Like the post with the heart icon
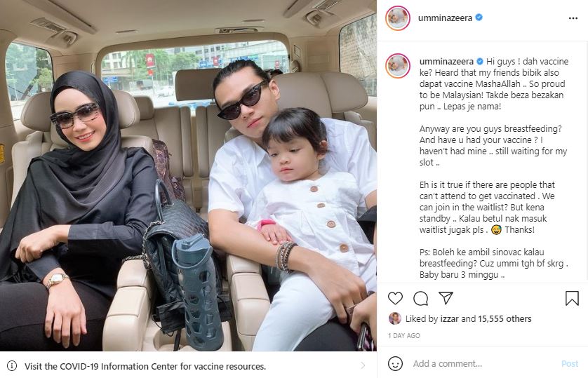588x378 pixels. coord(395,298)
